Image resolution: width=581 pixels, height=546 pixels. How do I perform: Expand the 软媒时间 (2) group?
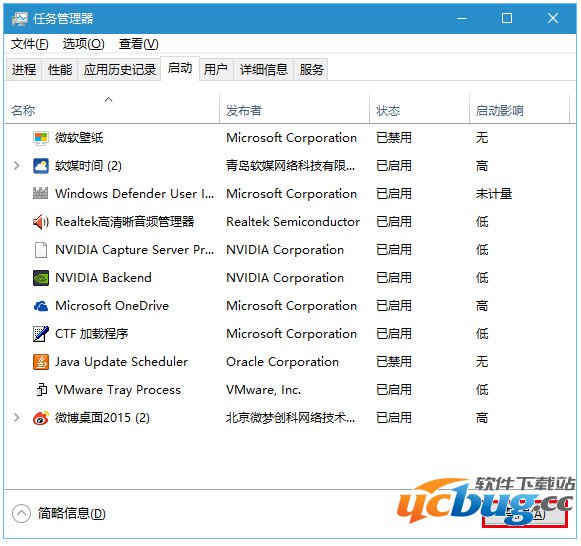click(x=16, y=166)
